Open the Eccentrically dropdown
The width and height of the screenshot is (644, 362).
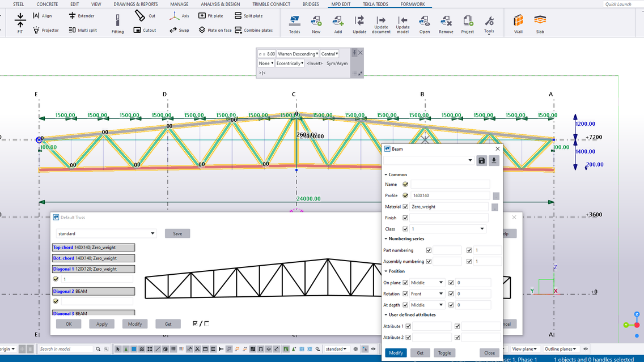click(x=290, y=63)
